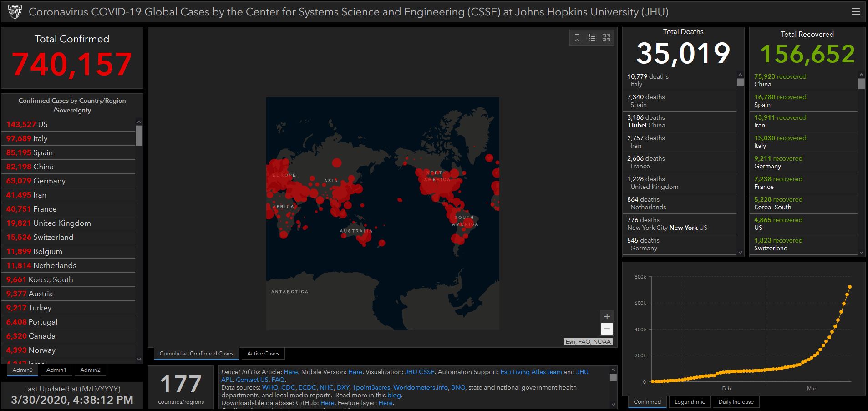Click the info panel scroll down arrow
Viewport: 868px width, 411px height.
coord(613,405)
